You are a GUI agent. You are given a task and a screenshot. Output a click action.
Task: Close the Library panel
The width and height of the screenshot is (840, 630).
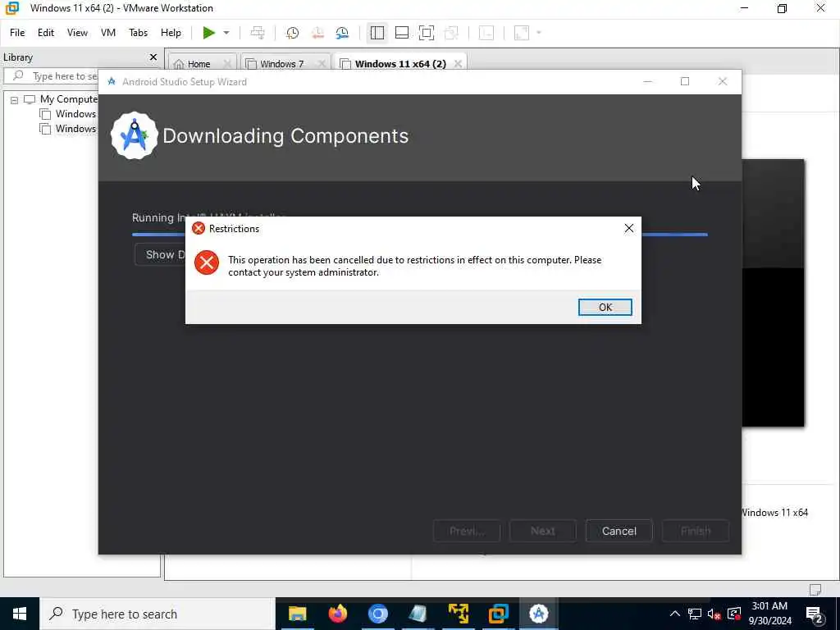pyautogui.click(x=153, y=57)
